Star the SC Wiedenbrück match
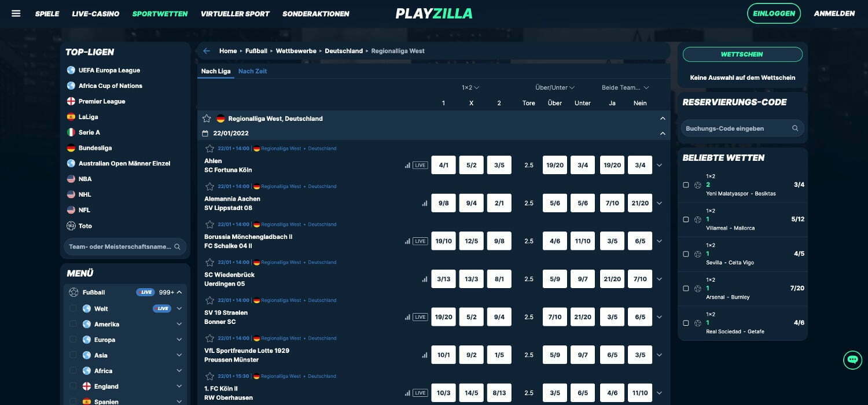868x405 pixels. coord(210,262)
